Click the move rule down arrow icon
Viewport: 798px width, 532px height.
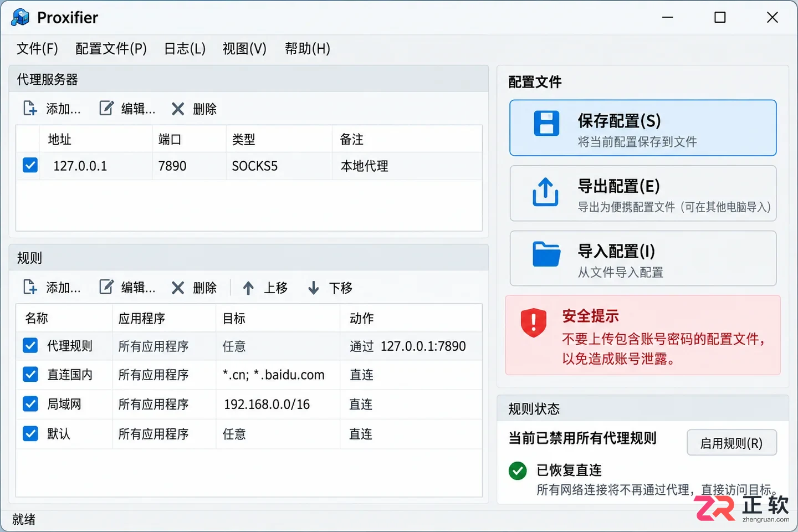[x=314, y=288]
